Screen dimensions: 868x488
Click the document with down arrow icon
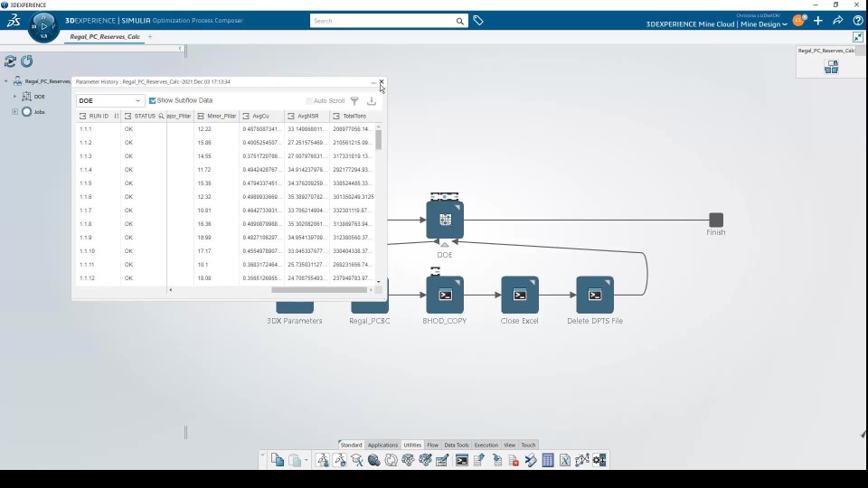tap(496, 460)
